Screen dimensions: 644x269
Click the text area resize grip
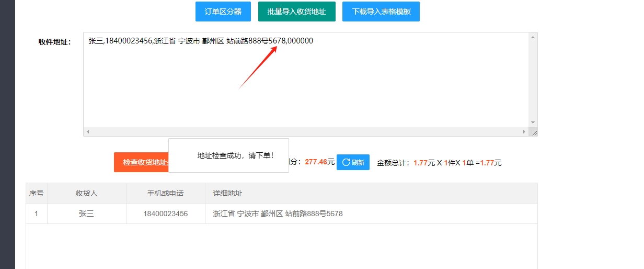[x=534, y=133]
